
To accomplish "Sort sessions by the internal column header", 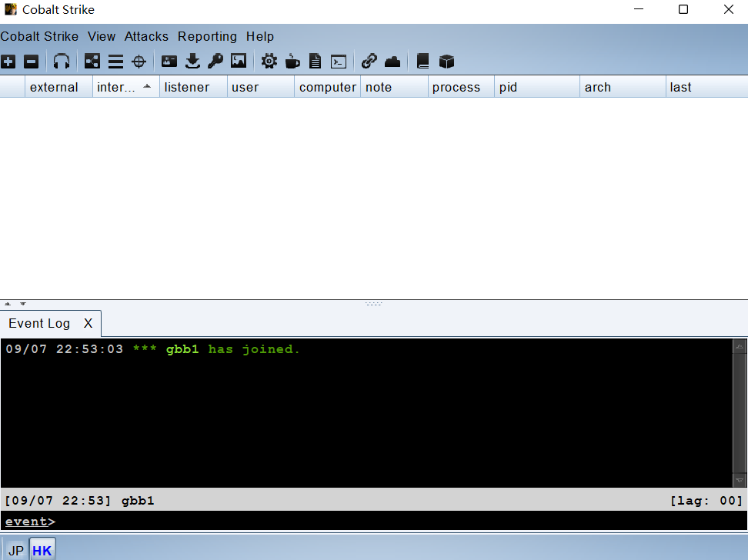I will [126, 87].
